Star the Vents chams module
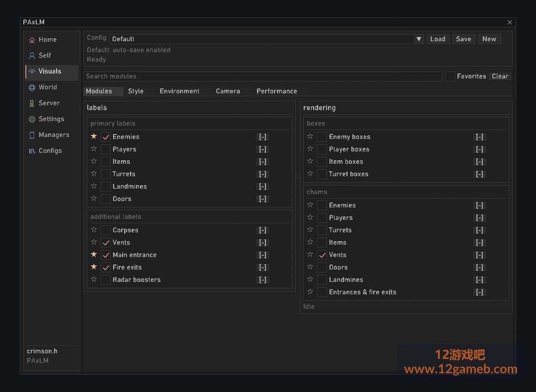Viewport: 536px width, 392px height. pyautogui.click(x=310, y=254)
